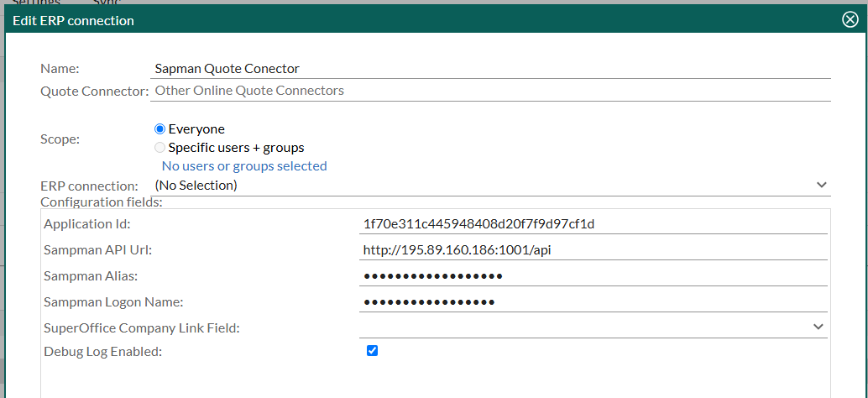Click the Sampman Logon Name masked field
This screenshot has width=868, height=398.
coord(593,301)
